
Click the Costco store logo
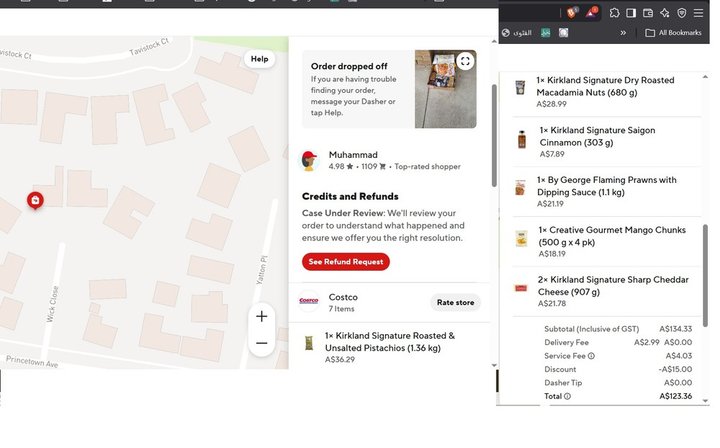(x=309, y=301)
